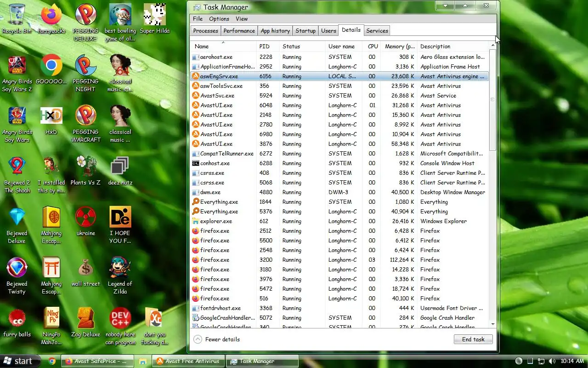
Task: Click the Task Manager taskbar button
Action: point(262,361)
